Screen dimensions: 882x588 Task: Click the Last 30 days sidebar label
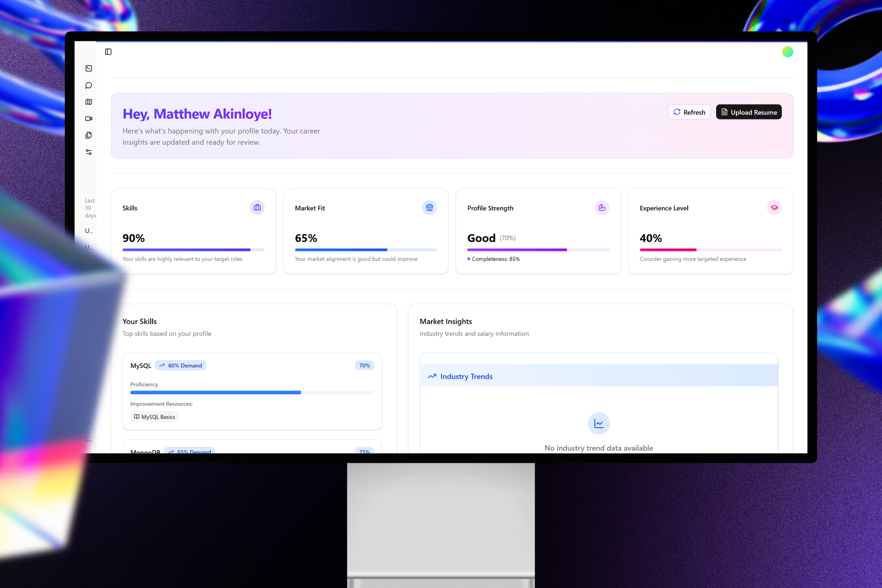[x=90, y=208]
